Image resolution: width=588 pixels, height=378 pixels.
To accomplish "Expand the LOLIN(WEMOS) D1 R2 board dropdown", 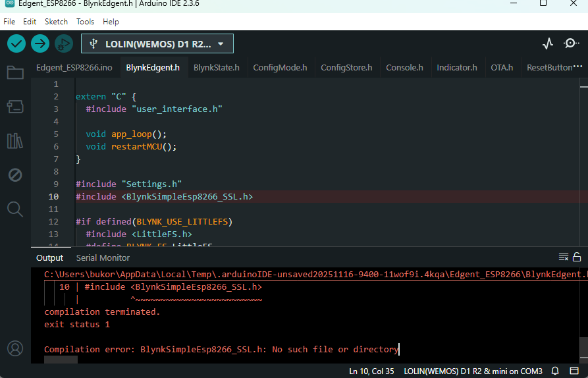I will point(157,44).
